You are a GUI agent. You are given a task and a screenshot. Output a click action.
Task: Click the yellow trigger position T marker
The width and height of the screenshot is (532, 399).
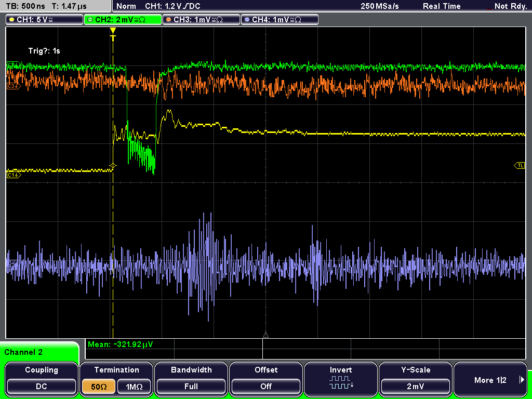[113, 34]
